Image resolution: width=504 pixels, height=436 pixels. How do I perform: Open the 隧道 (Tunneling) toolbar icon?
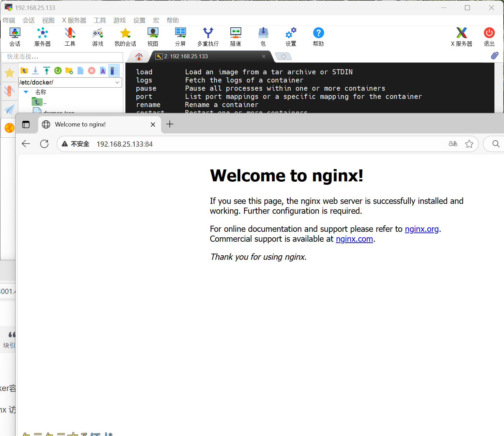click(x=235, y=37)
